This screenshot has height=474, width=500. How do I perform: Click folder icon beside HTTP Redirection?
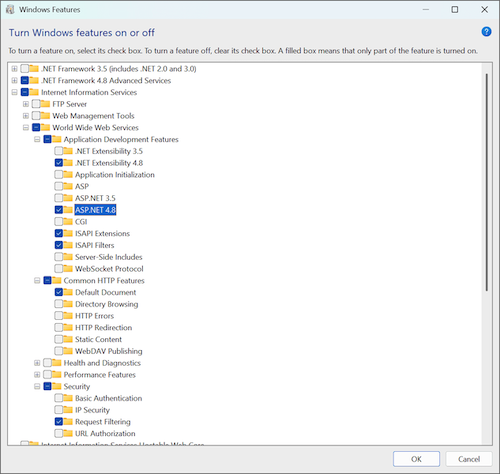68,327
